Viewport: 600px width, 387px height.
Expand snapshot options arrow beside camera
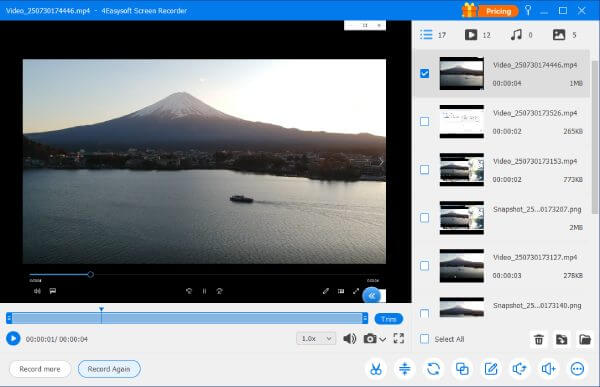click(x=383, y=339)
